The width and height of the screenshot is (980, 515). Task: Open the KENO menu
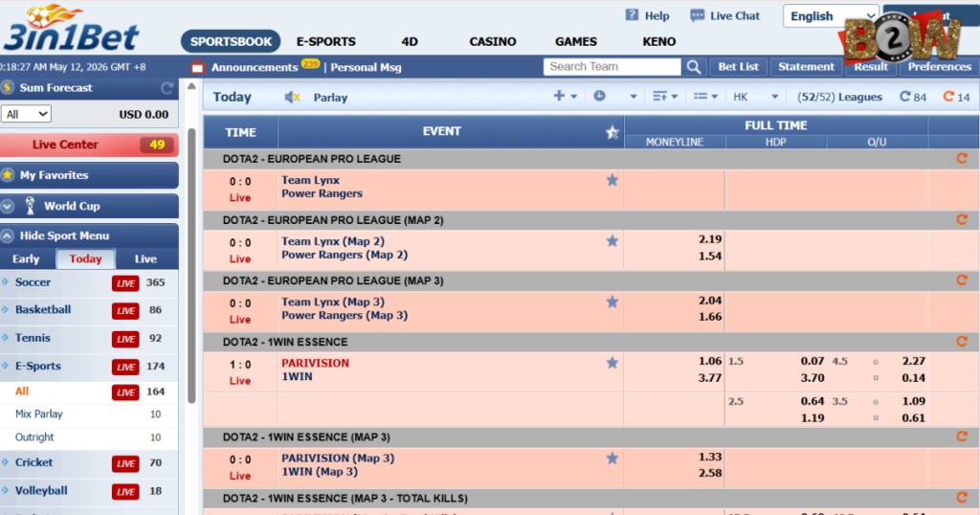pos(658,42)
